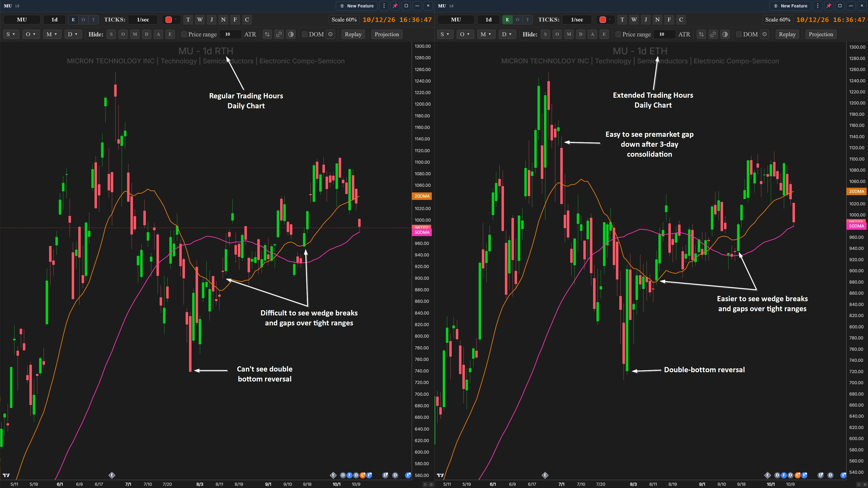Screen dimensions: 868x488
Task: Select the W button in left chart toolbar
Action: pos(200,19)
